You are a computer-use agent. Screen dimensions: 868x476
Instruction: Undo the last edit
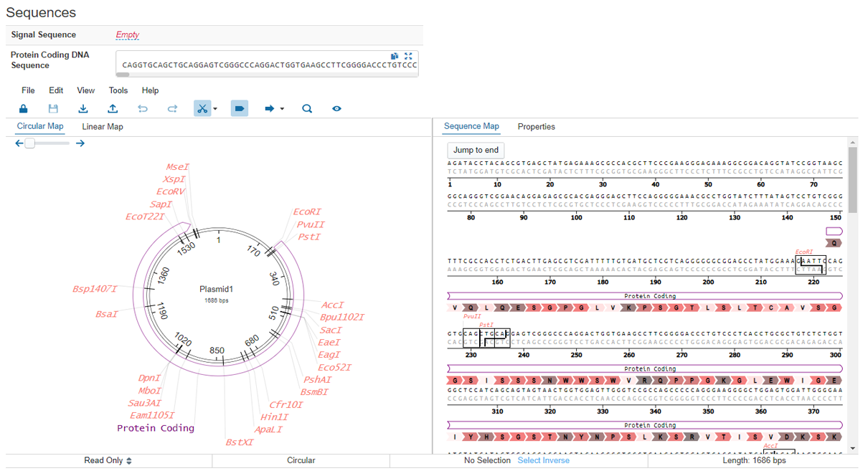click(143, 108)
